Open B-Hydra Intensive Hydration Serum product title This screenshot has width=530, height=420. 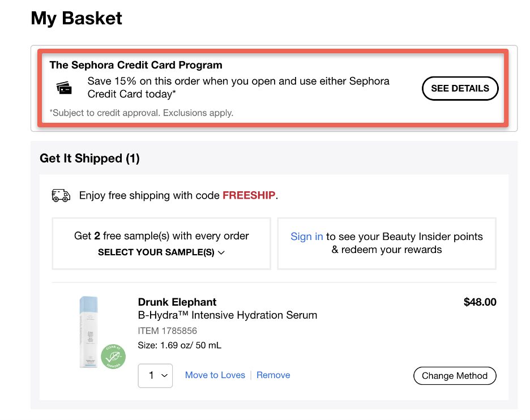pos(227,315)
